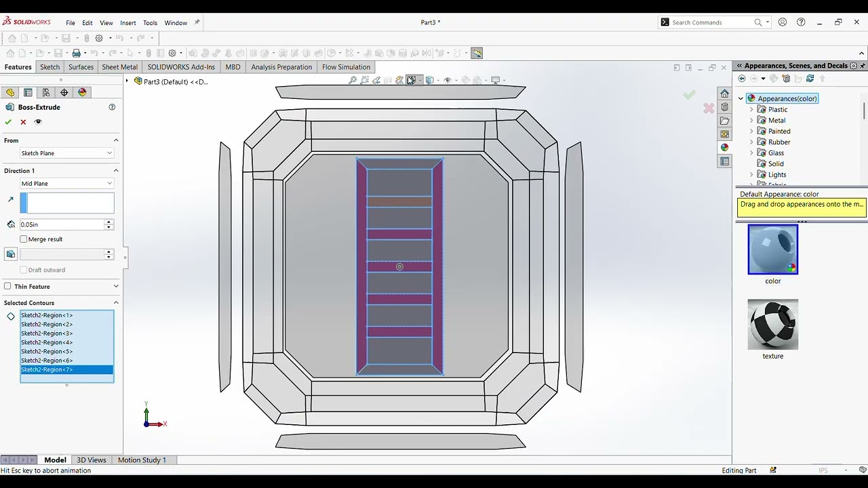Cancel Boss-Extrude with red X
The height and width of the screenshot is (488, 868).
[23, 122]
